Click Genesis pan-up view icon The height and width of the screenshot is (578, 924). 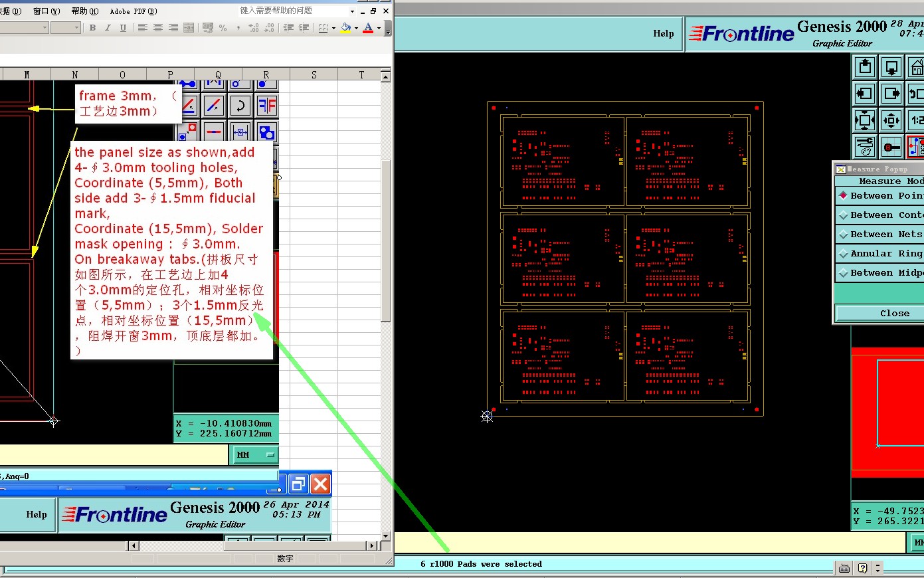pyautogui.click(x=865, y=67)
